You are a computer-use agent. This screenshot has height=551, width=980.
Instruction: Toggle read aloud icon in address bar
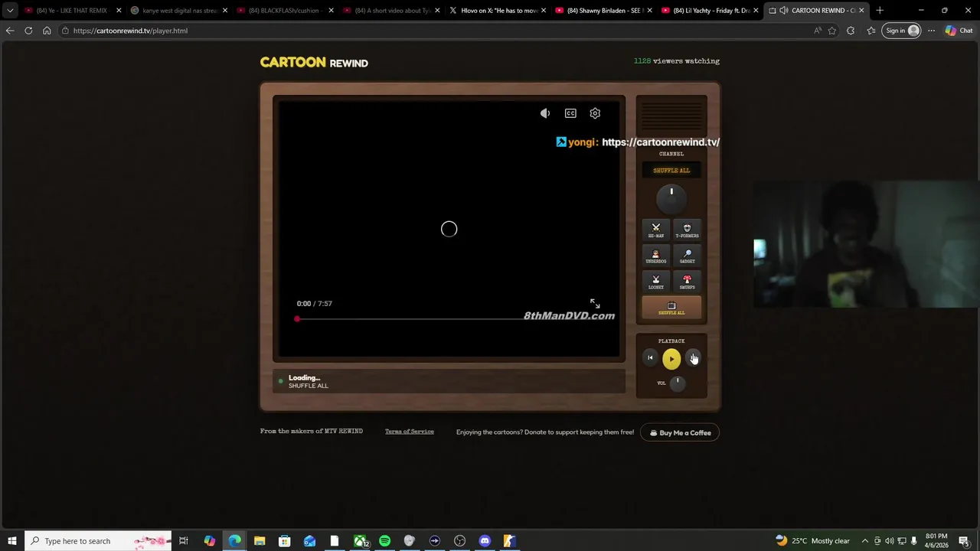818,31
